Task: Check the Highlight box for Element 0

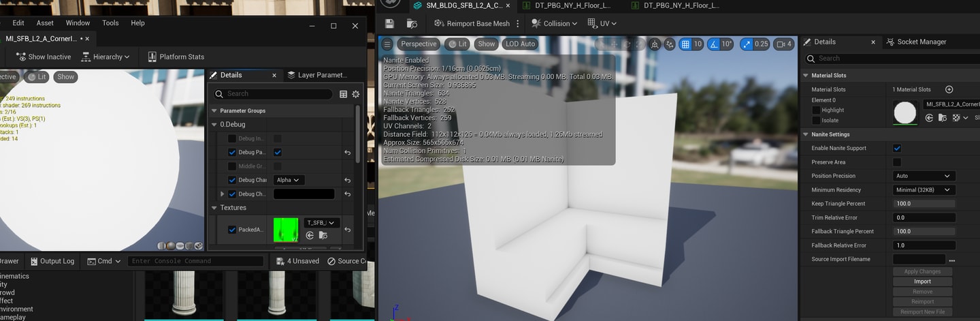Action: pyautogui.click(x=816, y=110)
